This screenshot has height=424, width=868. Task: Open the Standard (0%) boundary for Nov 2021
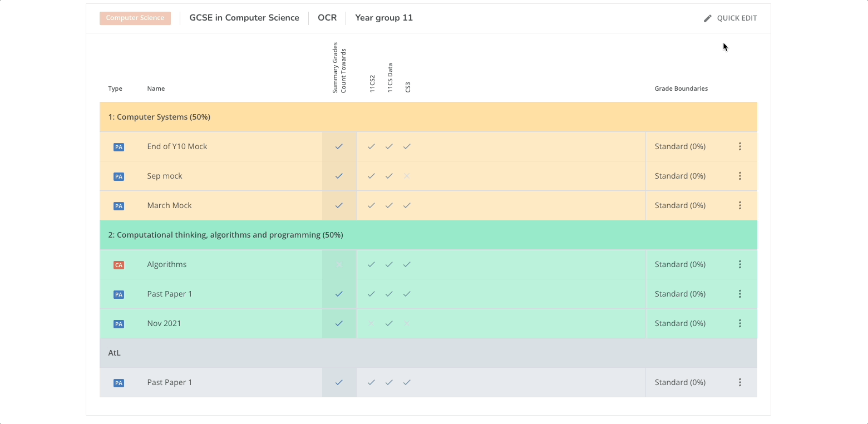[x=680, y=323]
